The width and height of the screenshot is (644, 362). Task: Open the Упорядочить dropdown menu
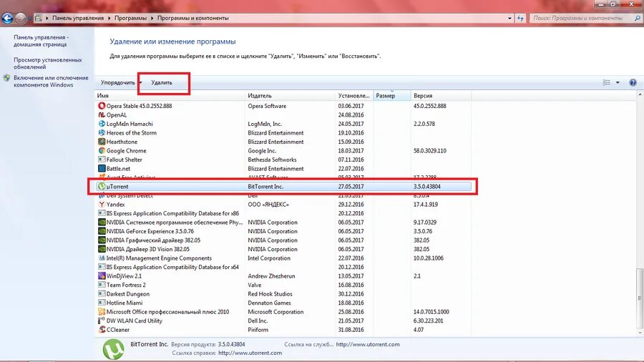tap(121, 82)
